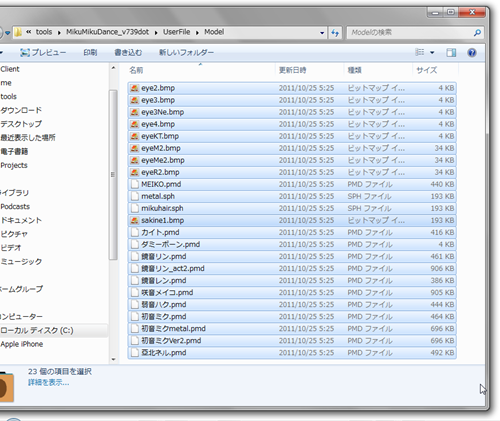500x421 pixels.
Task: Select the file 亞北ネル.pmd
Action: 292,352
